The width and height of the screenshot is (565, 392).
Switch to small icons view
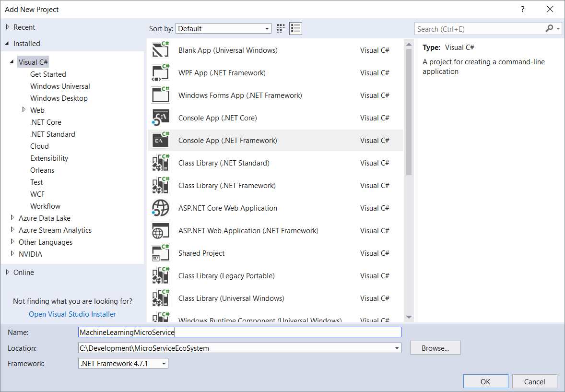[x=280, y=28]
